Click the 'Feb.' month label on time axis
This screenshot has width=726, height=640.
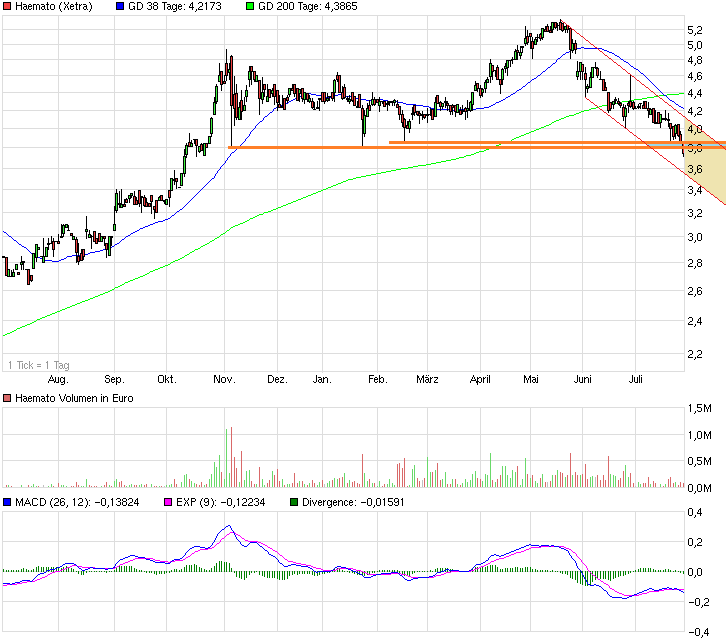[378, 380]
